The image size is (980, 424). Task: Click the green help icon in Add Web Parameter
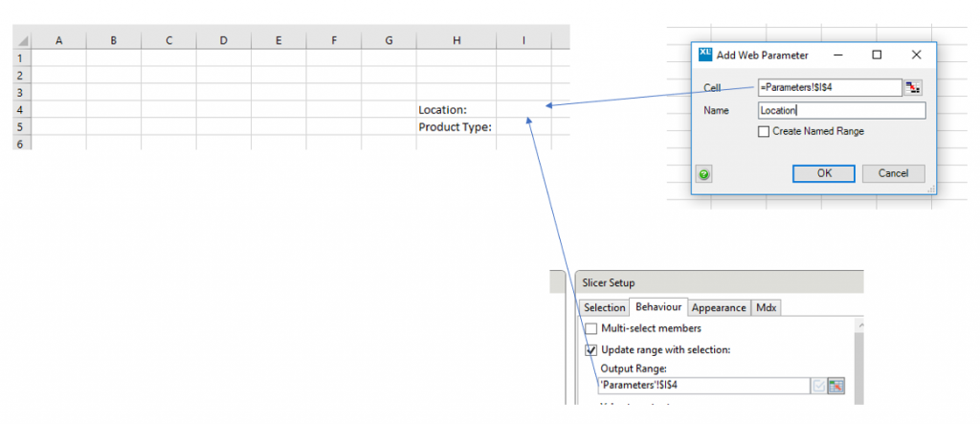coord(704,174)
